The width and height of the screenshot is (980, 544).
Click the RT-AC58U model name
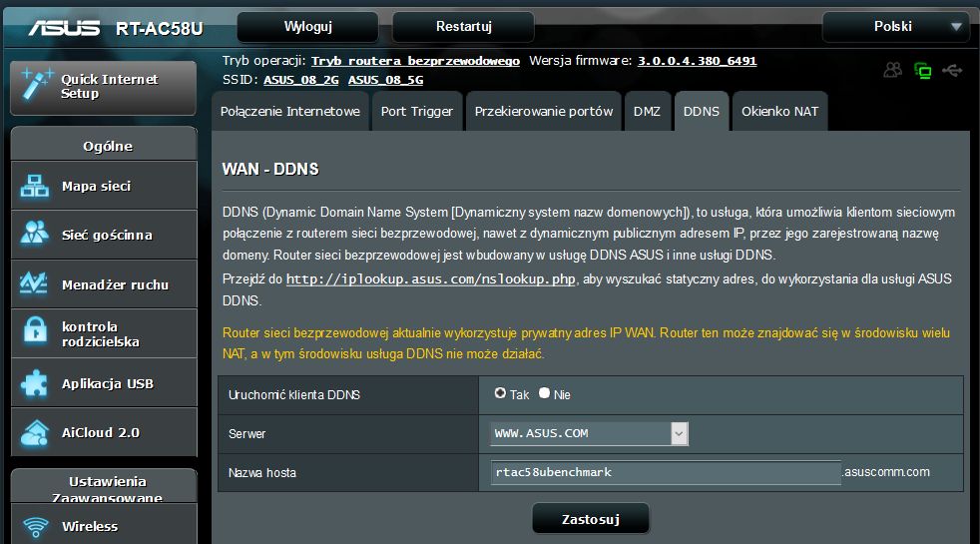(160, 29)
